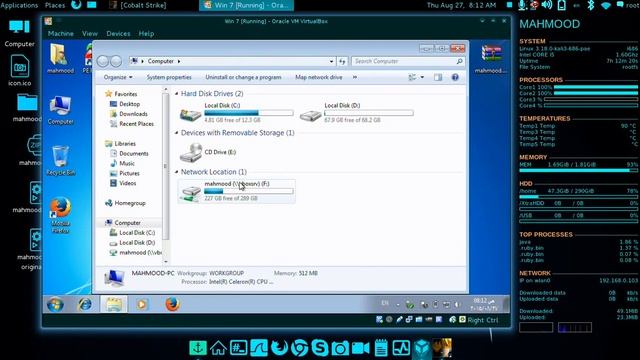Viewport: 640px width, 360px height.
Task: Select Videos library
Action: 127,183
